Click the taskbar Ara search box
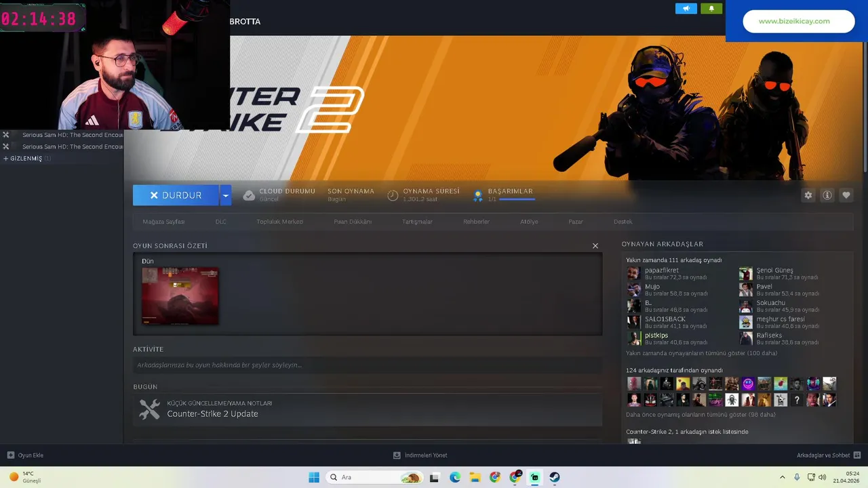The height and width of the screenshot is (488, 868). tap(374, 477)
